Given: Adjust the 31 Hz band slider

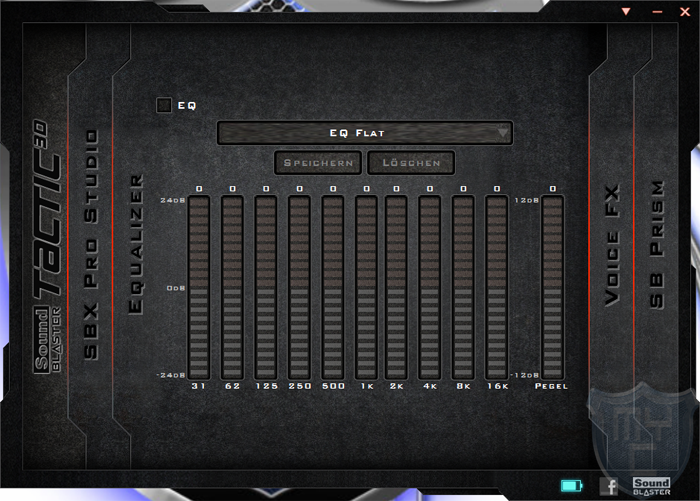Looking at the screenshot, I should click(x=199, y=287).
